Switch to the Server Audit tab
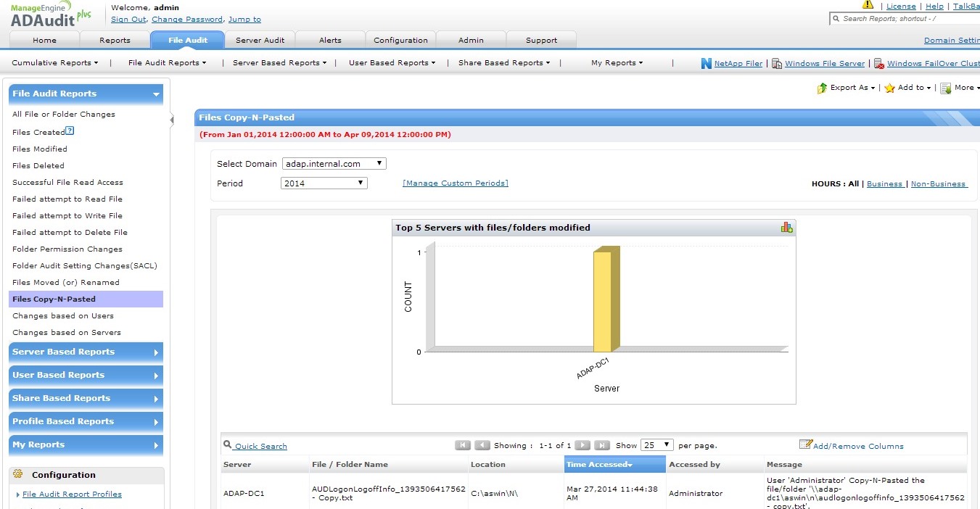 (260, 40)
